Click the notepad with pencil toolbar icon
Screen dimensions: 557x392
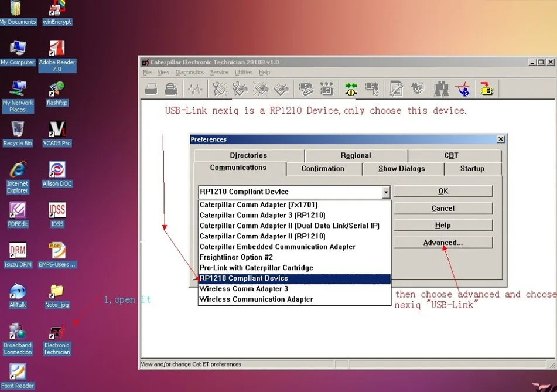pyautogui.click(x=396, y=89)
